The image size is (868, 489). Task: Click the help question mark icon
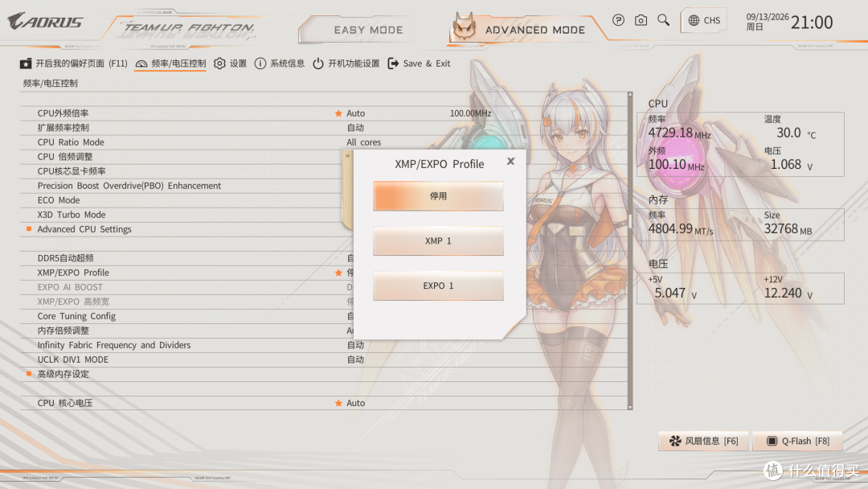618,20
